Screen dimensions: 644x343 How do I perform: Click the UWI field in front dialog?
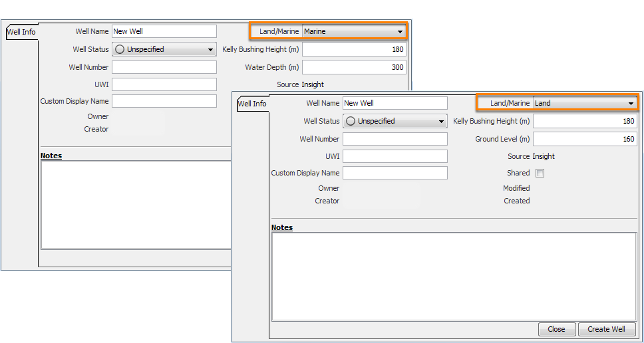click(x=395, y=156)
